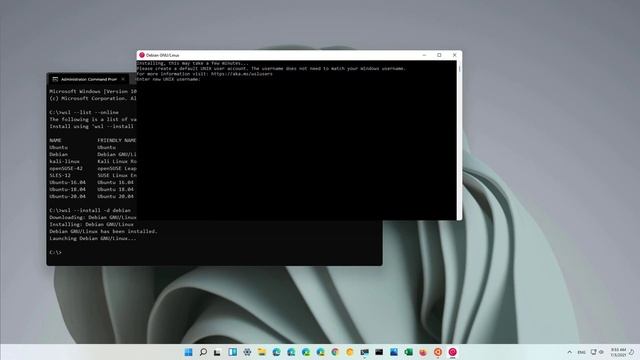Click the Ubuntu-20.04 row
The image size is (640, 360).
(x=93, y=196)
